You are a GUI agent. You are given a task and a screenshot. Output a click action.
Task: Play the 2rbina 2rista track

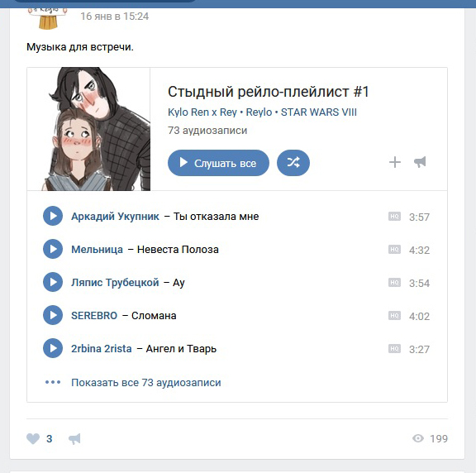53,348
